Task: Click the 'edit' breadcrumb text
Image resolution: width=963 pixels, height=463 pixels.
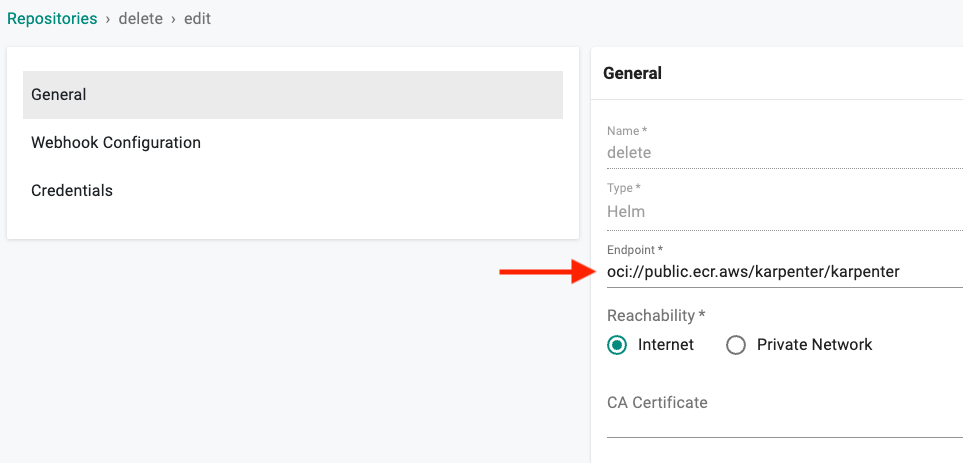Action: (197, 18)
